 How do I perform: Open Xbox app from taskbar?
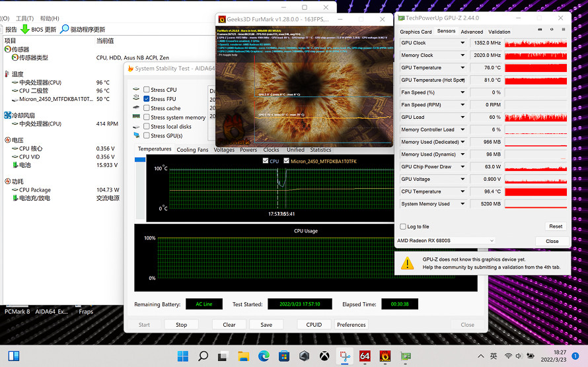tap(324, 356)
